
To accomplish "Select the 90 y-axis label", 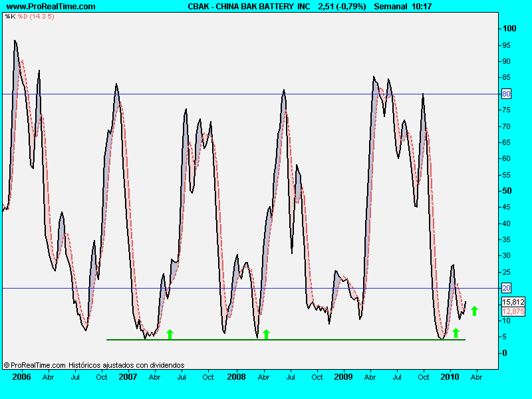I will tap(506, 61).
